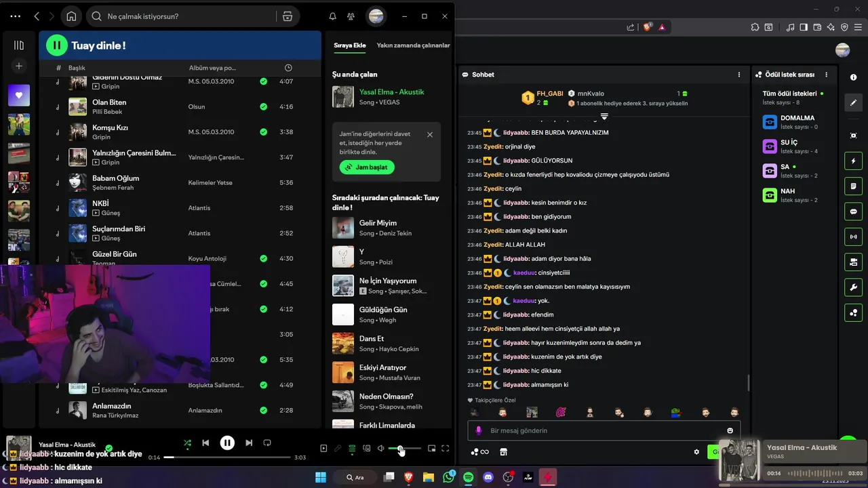Screen dimensions: 868x488
Task: Click the 'Jam başlat' button
Action: coord(367,167)
